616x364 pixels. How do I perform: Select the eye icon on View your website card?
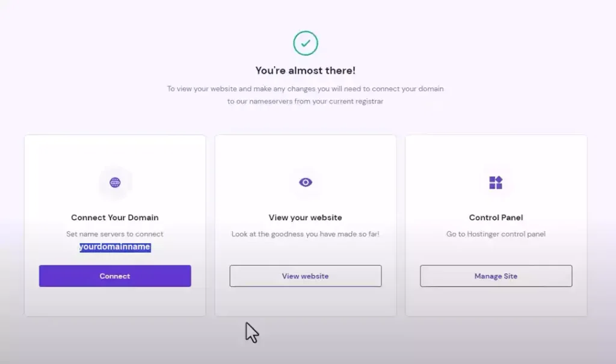click(x=305, y=182)
